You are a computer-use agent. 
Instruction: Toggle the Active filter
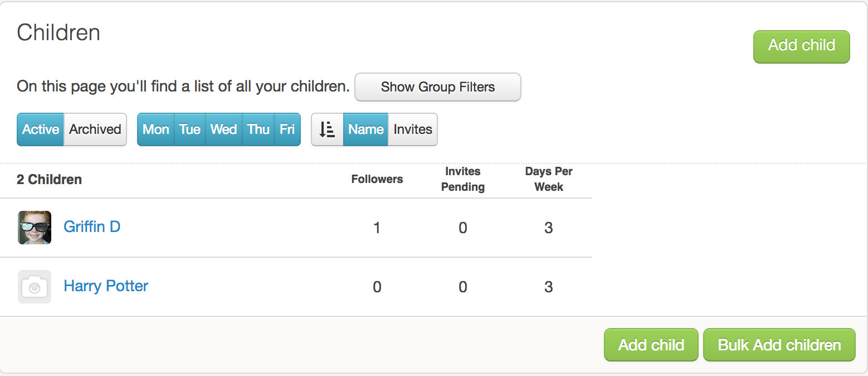pos(41,129)
